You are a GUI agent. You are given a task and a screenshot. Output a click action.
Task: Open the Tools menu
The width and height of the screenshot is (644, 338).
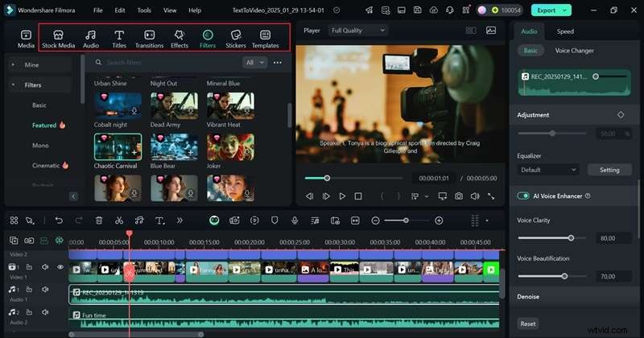click(144, 10)
